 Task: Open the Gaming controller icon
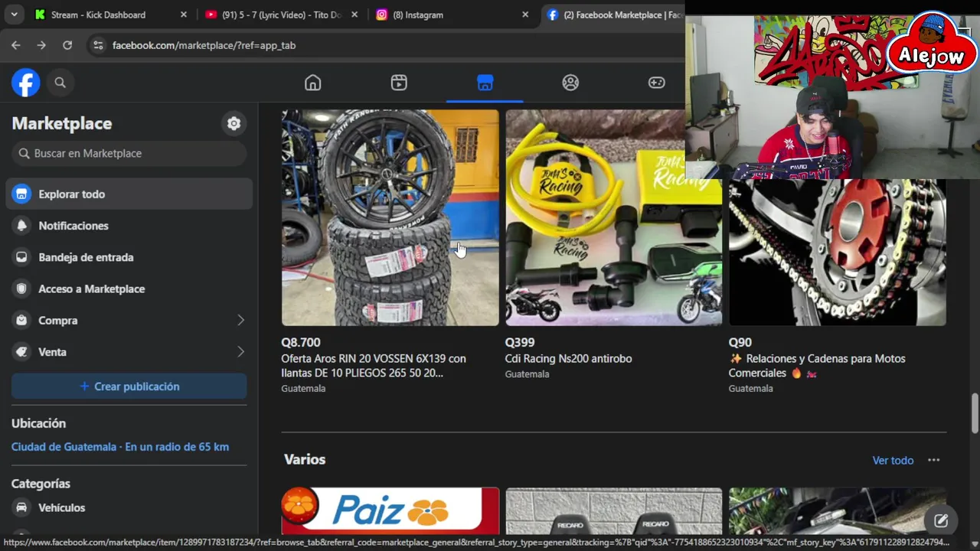tap(656, 83)
